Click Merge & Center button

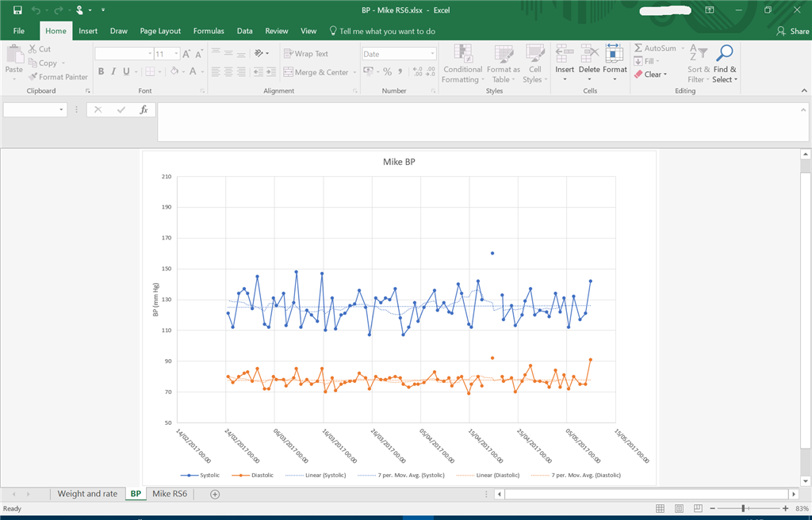pos(316,72)
